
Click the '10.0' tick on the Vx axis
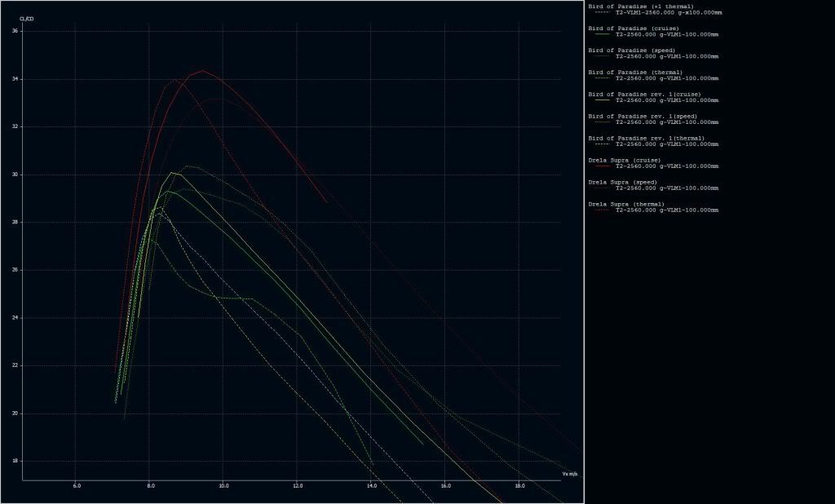(x=223, y=486)
